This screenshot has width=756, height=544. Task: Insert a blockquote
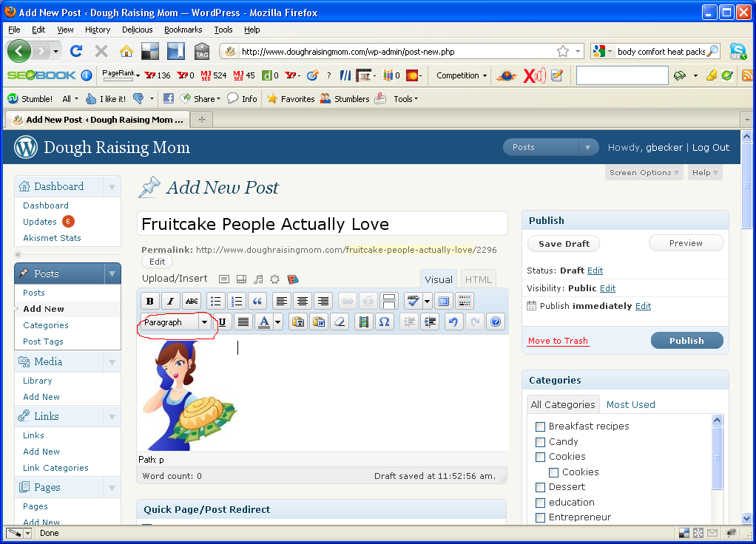[x=257, y=301]
